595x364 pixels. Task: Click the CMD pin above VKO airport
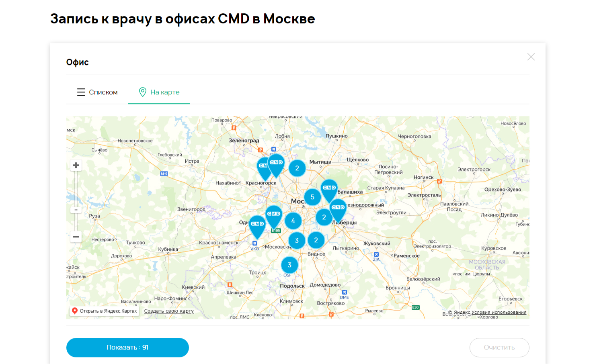257,225
